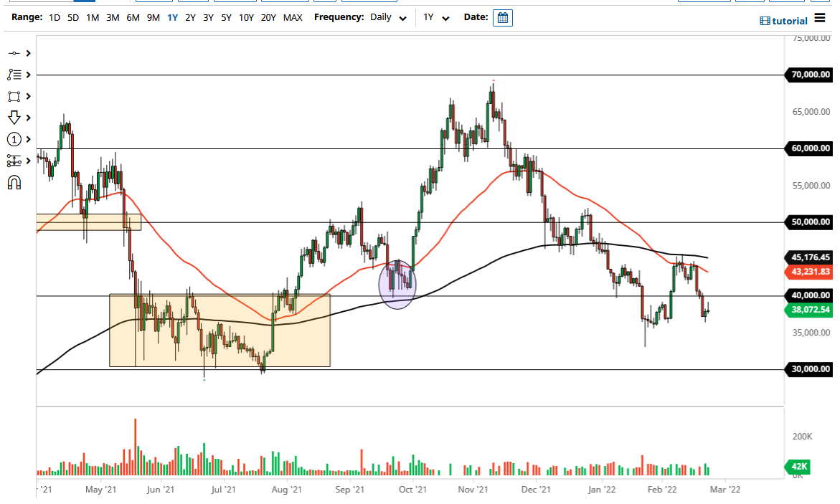The width and height of the screenshot is (840, 504).
Task: Select the numbered callout annotation tool
Action: point(14,139)
